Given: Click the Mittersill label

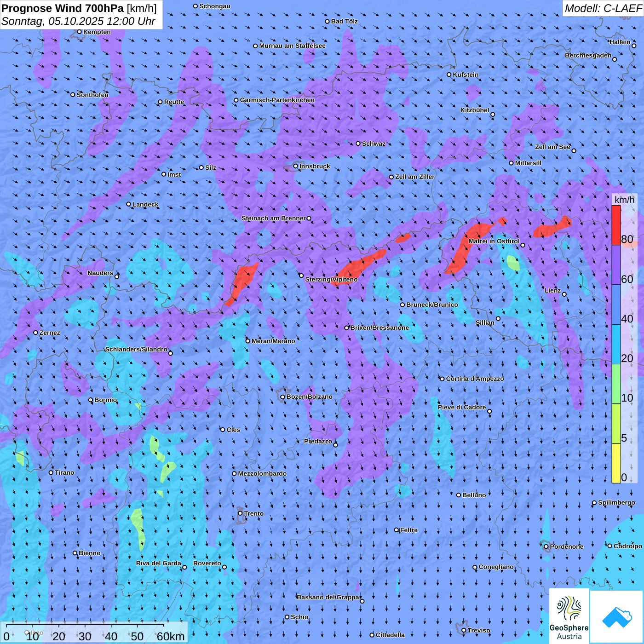Looking at the screenshot, I should pyautogui.click(x=528, y=163).
